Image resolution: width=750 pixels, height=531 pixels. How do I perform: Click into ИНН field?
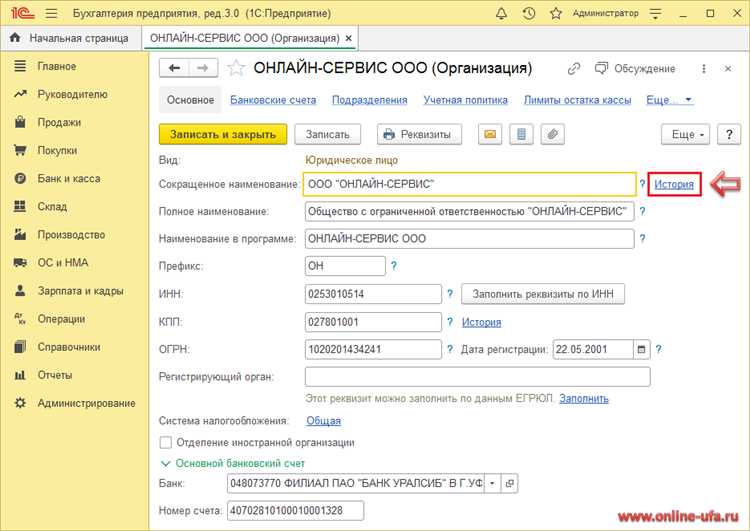(373, 294)
